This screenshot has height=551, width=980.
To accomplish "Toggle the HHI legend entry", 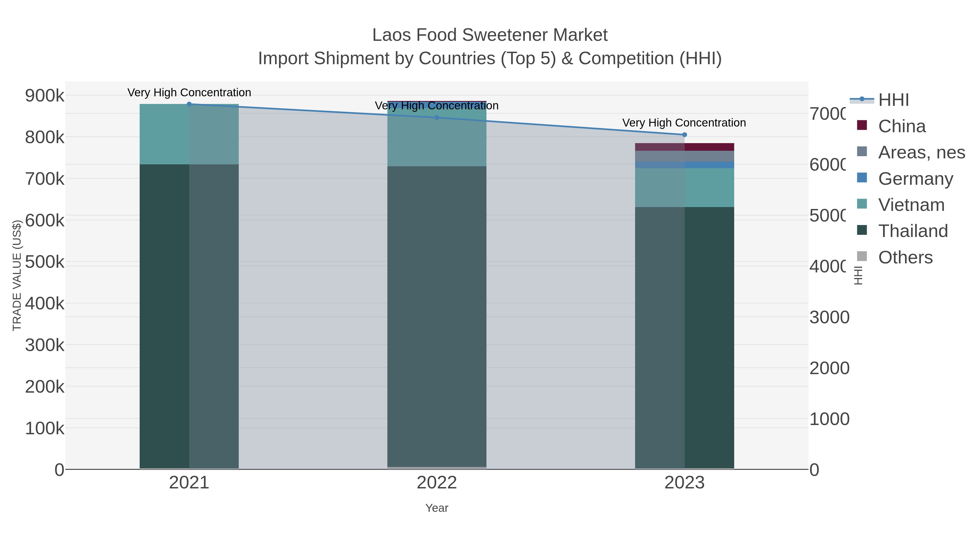I will (x=879, y=100).
